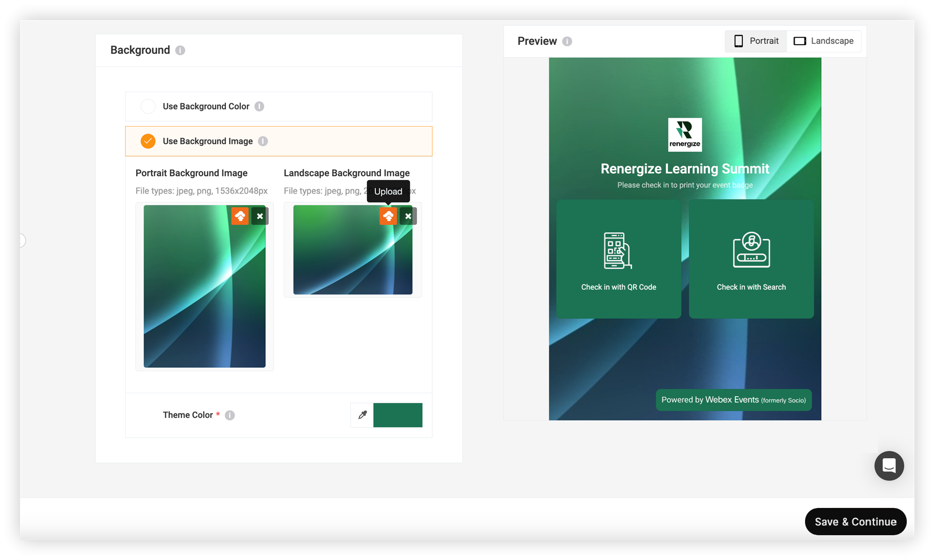The width and height of the screenshot is (935, 560).
Task: Click the attendee search icon
Action: [752, 250]
